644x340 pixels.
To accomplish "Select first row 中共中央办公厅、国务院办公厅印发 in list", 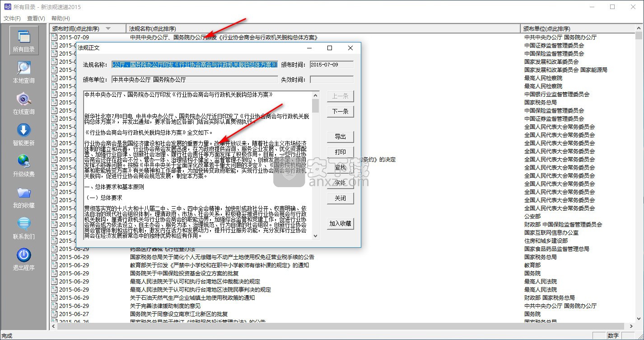I will 224,37.
